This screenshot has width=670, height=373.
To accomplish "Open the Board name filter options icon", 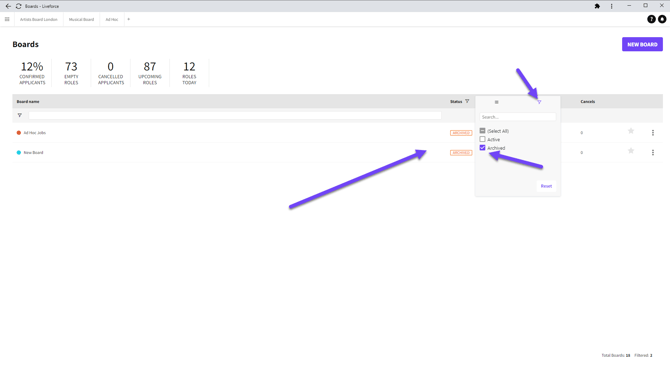I will coord(20,115).
